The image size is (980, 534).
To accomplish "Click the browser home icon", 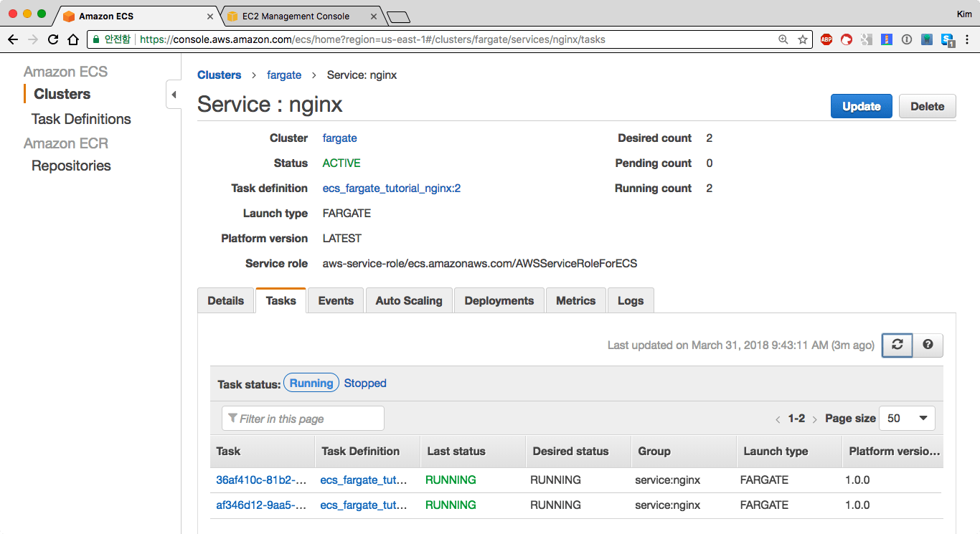I will 73,39.
